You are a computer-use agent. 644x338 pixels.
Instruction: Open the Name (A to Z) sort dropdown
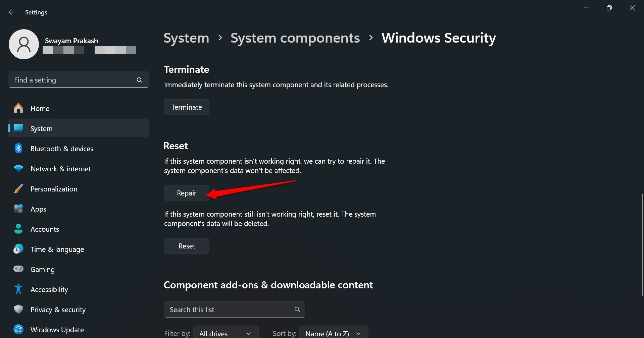point(333,333)
